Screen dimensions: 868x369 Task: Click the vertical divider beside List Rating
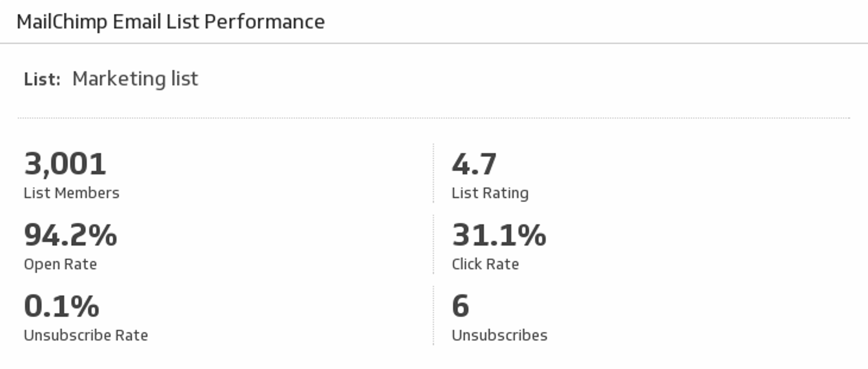click(433, 173)
